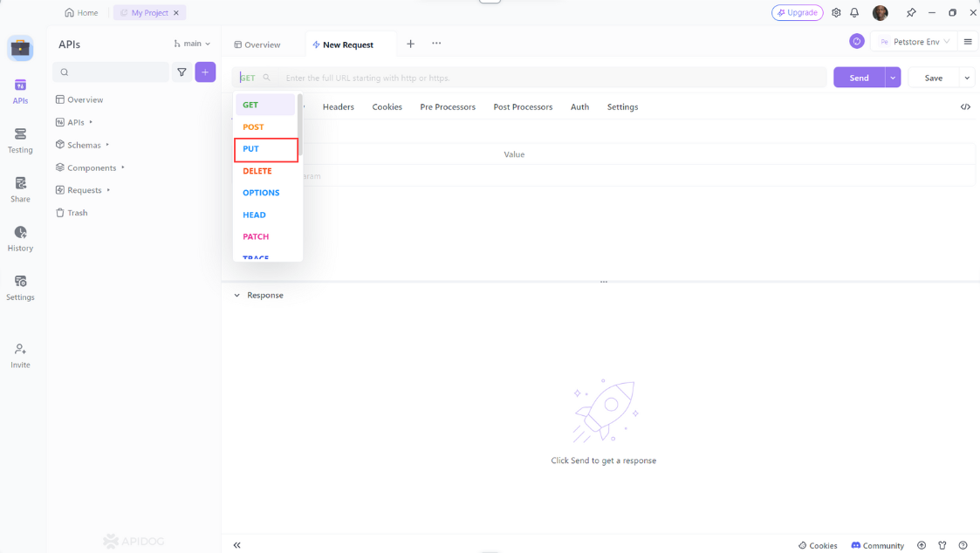Click the purple circular sync icon
Screen dimensions: 980x553
(x=857, y=41)
